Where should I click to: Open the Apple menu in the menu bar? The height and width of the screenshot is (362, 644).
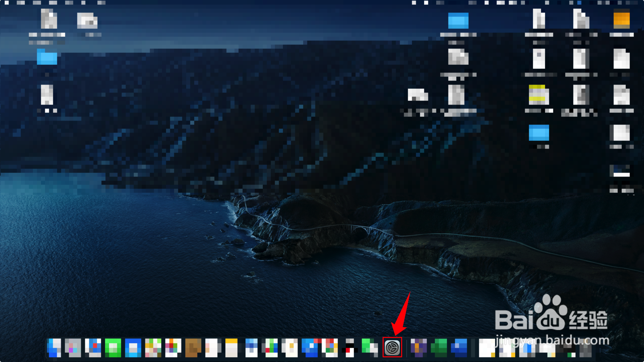(x=7, y=3)
